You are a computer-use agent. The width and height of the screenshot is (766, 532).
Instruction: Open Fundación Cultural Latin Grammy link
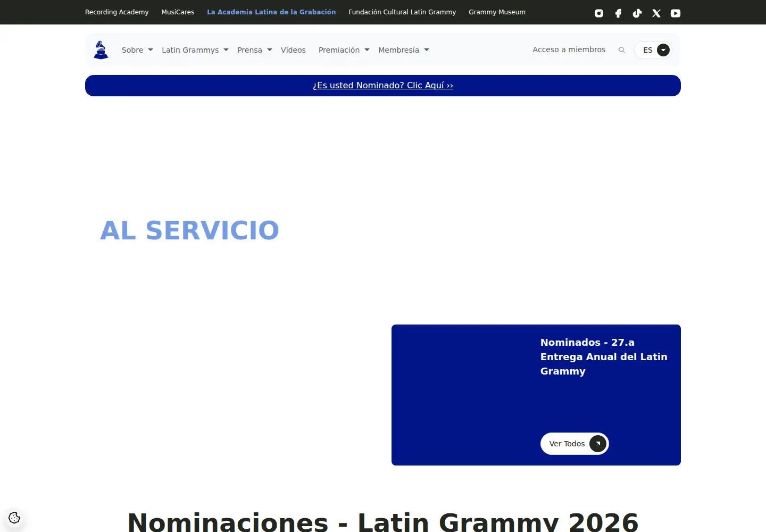tap(402, 12)
